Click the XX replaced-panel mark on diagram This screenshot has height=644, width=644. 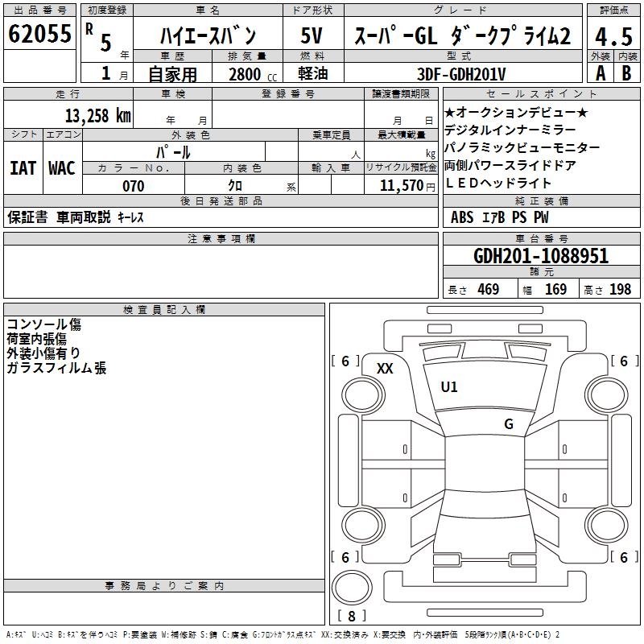tap(385, 369)
